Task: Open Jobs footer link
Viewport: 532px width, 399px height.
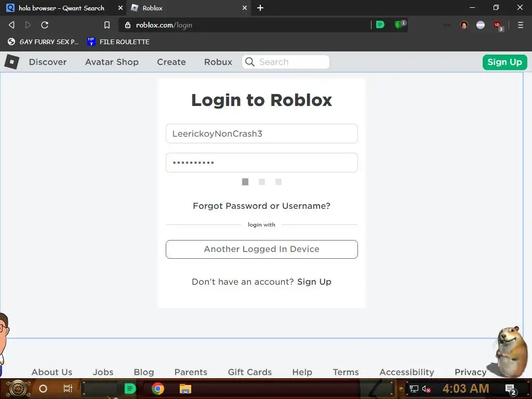Action: (103, 372)
